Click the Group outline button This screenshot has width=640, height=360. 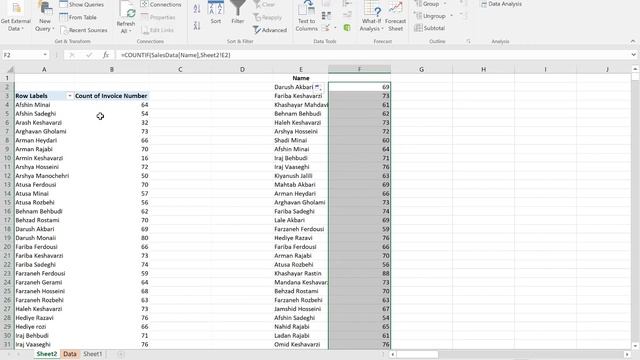pyautogui.click(x=427, y=4)
